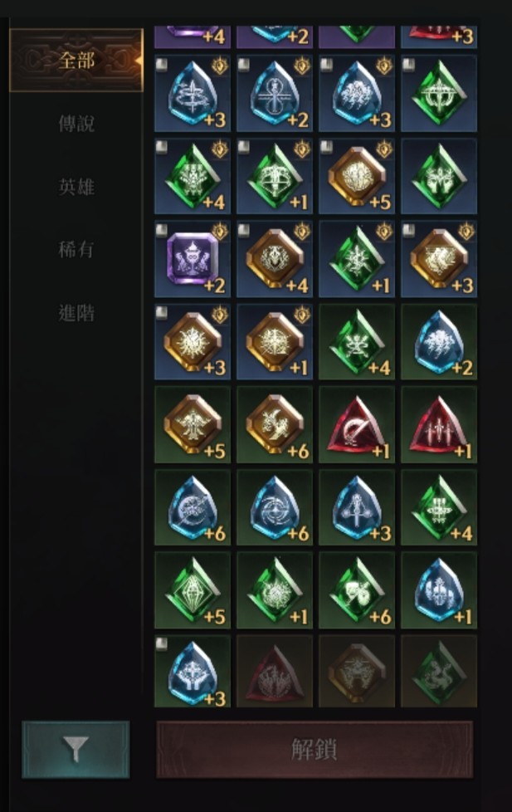Select the 全部 tab to show all gems
The image size is (512, 812).
pyautogui.click(x=76, y=61)
